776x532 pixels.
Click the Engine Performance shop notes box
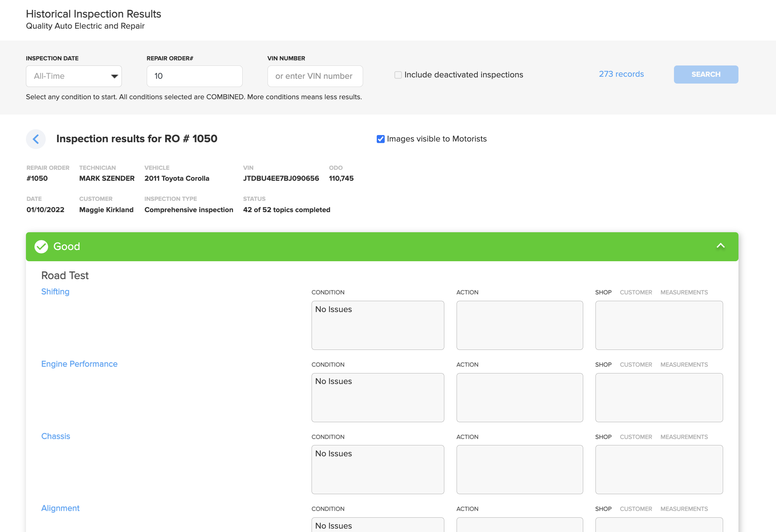(x=659, y=398)
